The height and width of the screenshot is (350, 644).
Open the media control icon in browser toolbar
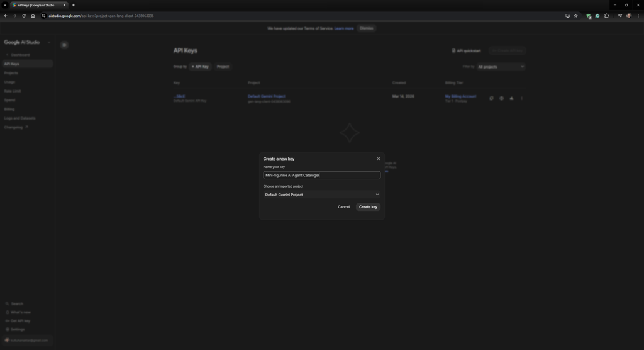tap(619, 16)
